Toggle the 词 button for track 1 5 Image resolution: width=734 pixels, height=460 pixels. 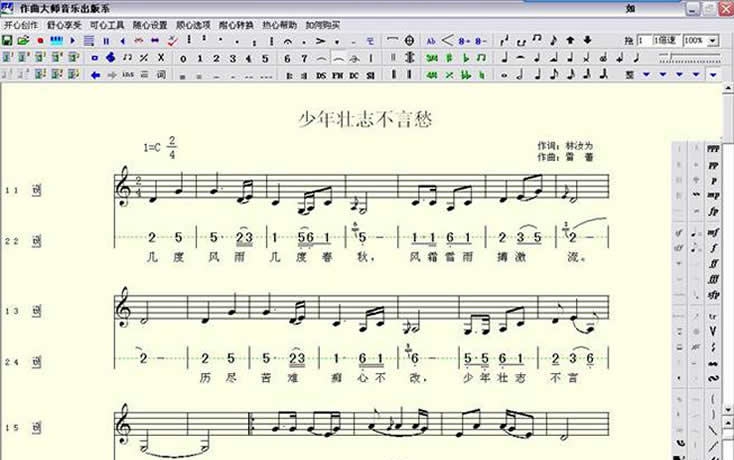[37, 428]
